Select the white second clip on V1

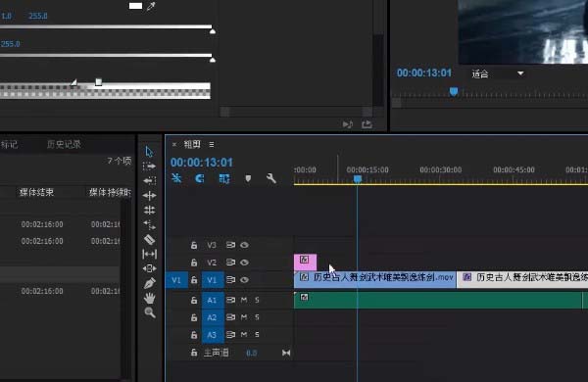click(x=522, y=280)
